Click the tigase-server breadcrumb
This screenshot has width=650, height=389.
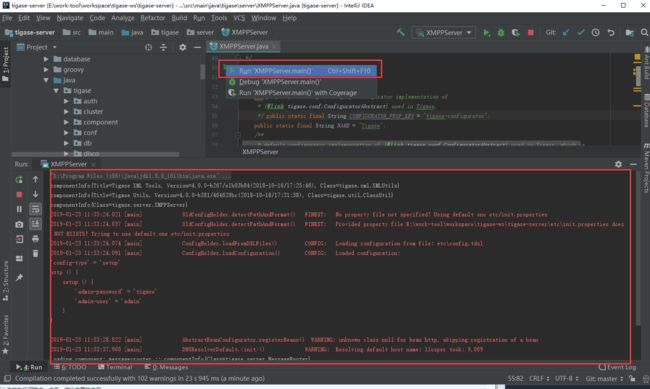[x=30, y=32]
